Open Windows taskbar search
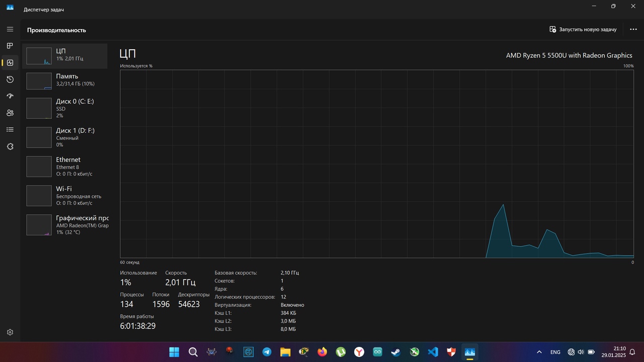Image resolution: width=644 pixels, height=362 pixels. [193, 352]
